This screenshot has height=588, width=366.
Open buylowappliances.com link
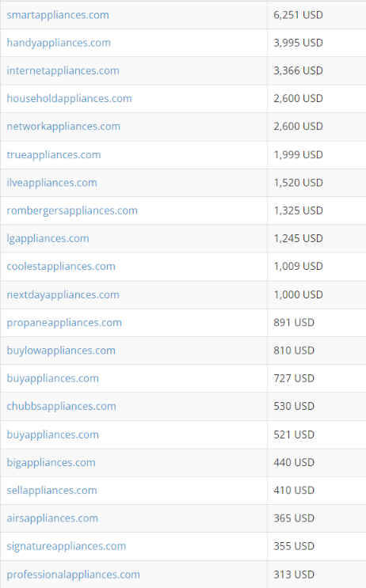[61, 351]
